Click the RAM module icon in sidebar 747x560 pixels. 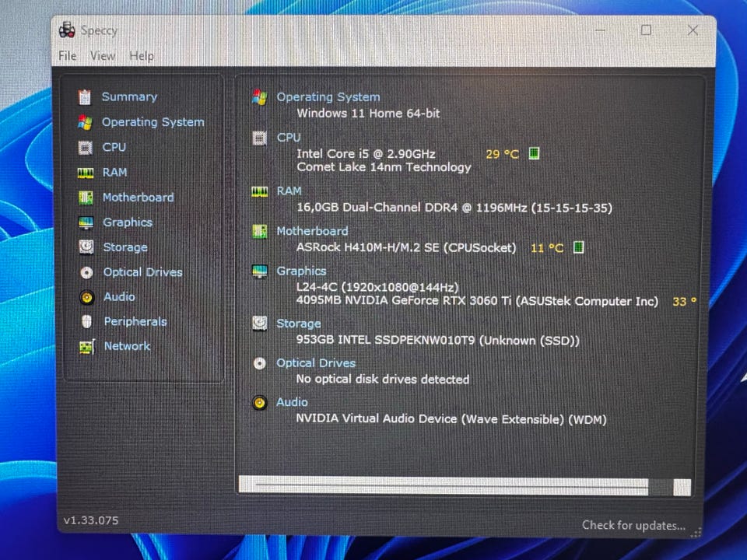click(86, 173)
